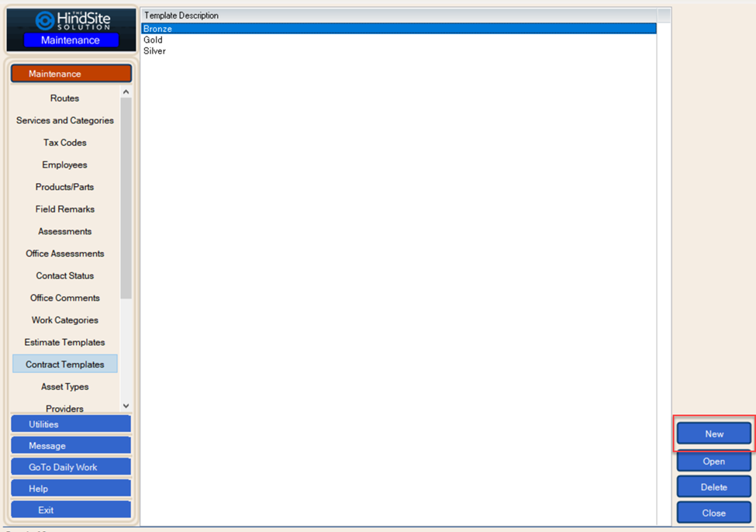This screenshot has height=532, width=756.
Task: Open Products/Parts list
Action: pos(64,187)
